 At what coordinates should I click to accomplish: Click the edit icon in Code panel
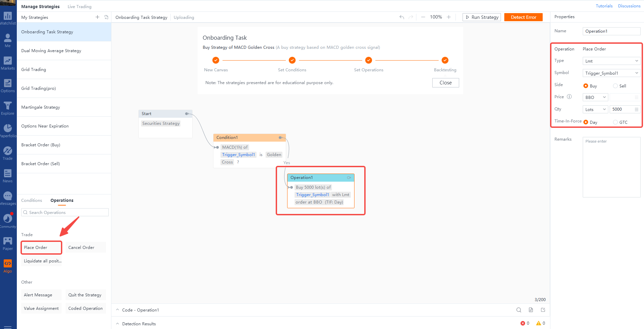(543, 310)
